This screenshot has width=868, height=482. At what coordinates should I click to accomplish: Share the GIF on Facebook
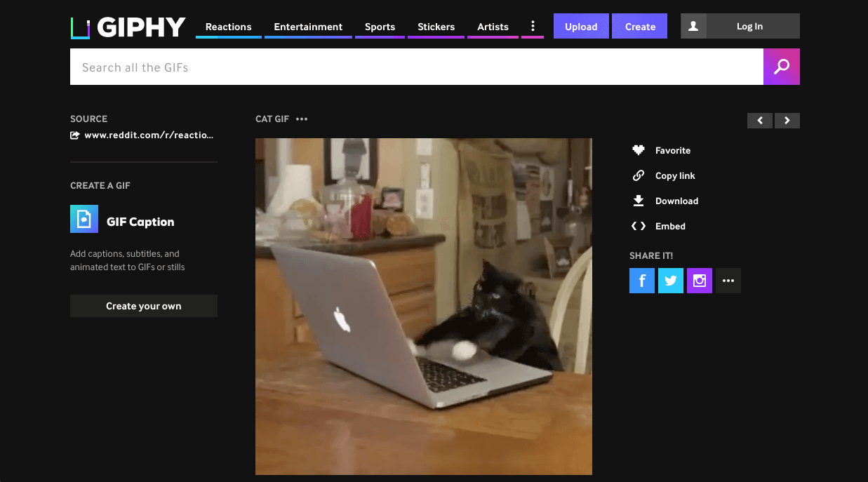[642, 281]
